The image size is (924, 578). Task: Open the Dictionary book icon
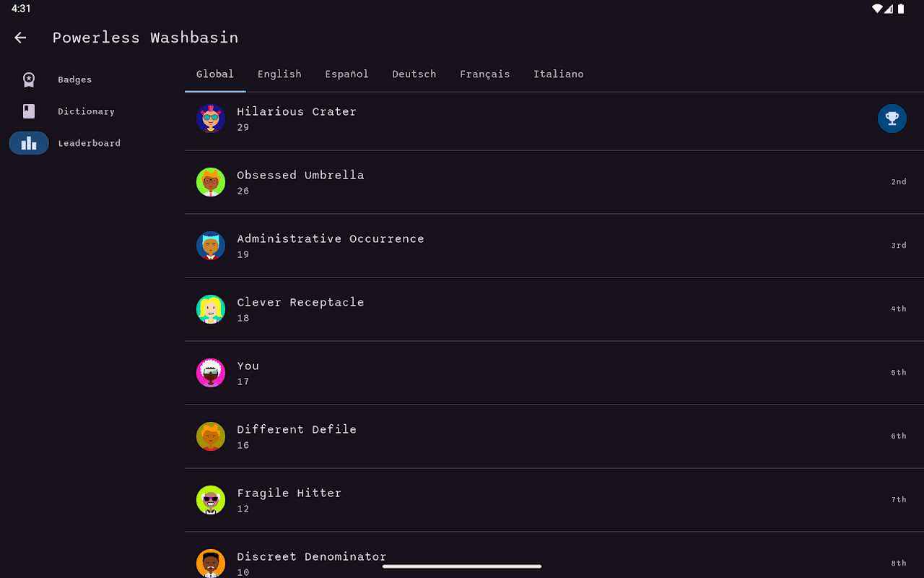[29, 111]
